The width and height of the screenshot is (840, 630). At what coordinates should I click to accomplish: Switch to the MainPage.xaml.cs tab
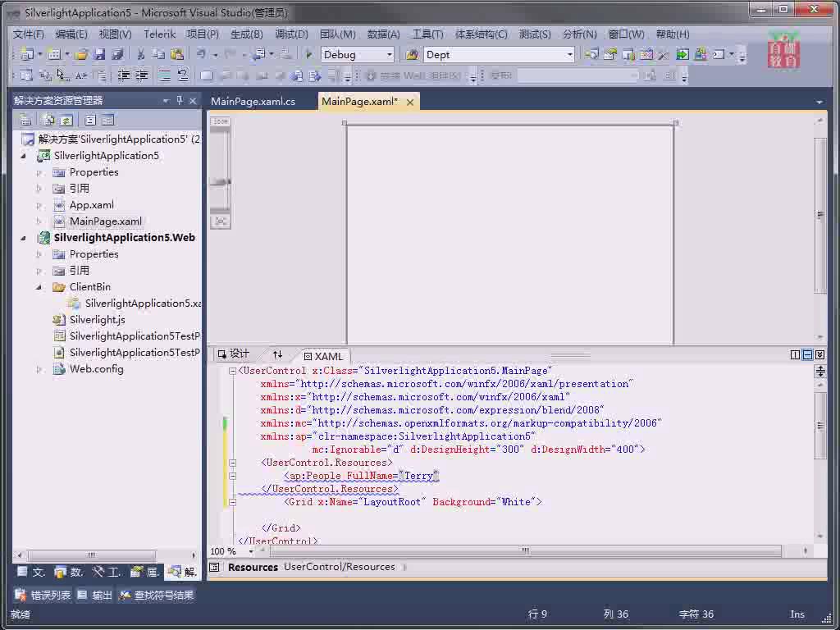coord(253,101)
